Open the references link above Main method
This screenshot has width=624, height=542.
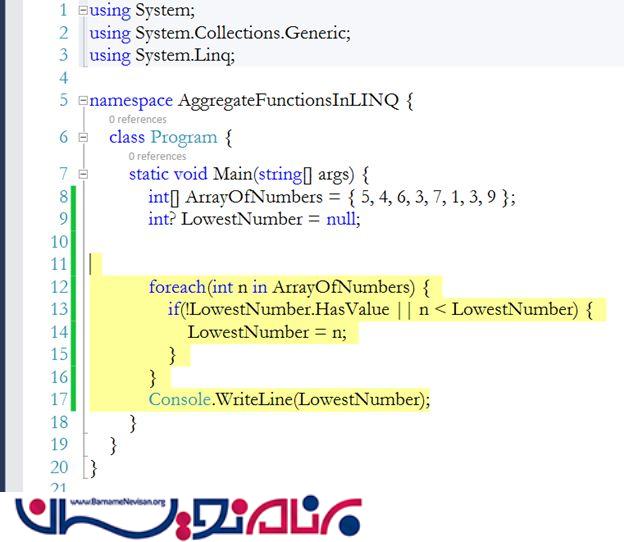click(x=157, y=156)
